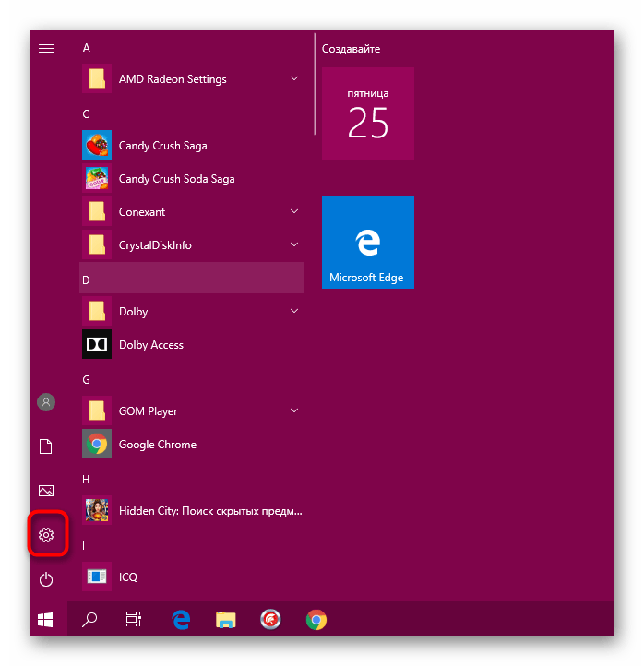Open File Explorer from taskbar
This screenshot has width=644, height=666.
225,620
